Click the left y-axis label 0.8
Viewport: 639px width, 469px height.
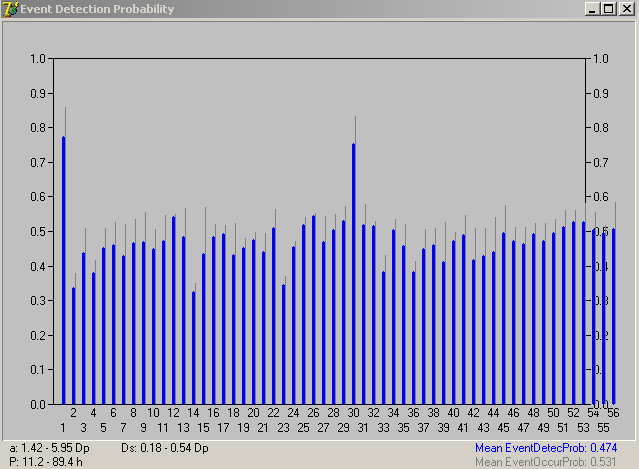[x=38, y=128]
